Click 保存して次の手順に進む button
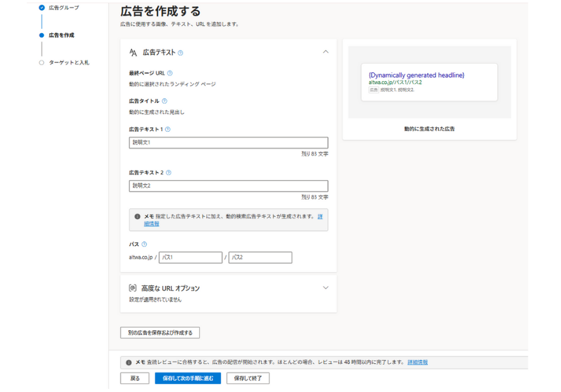 187,378
